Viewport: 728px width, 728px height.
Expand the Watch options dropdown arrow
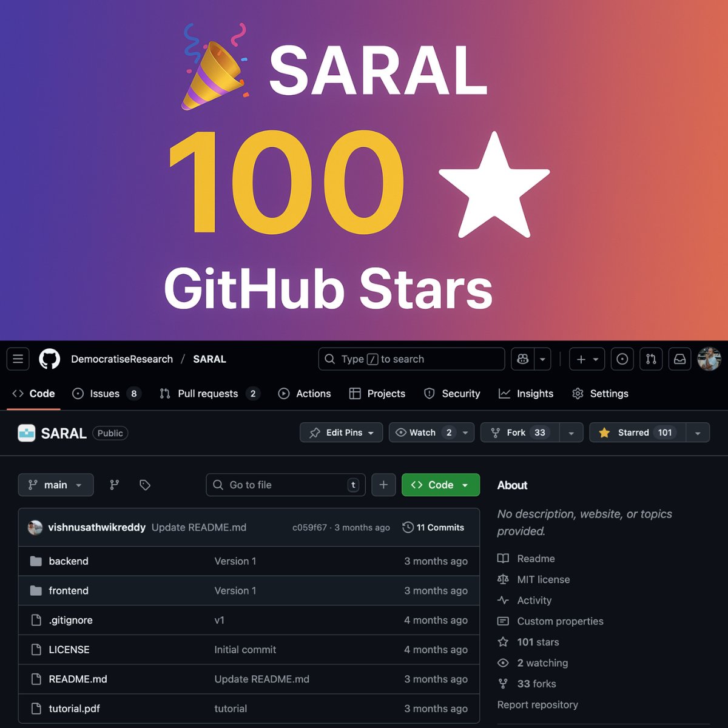click(465, 433)
